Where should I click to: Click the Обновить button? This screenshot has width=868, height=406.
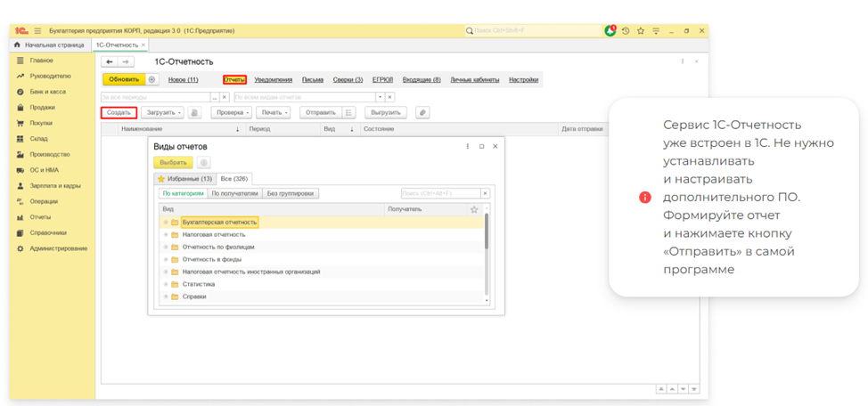pos(124,79)
